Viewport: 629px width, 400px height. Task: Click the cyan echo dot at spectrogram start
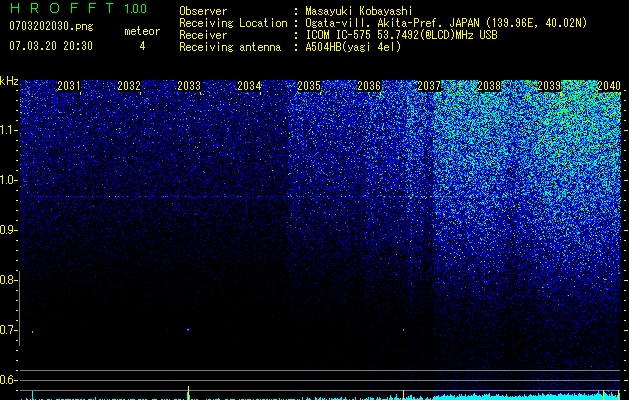click(32, 332)
